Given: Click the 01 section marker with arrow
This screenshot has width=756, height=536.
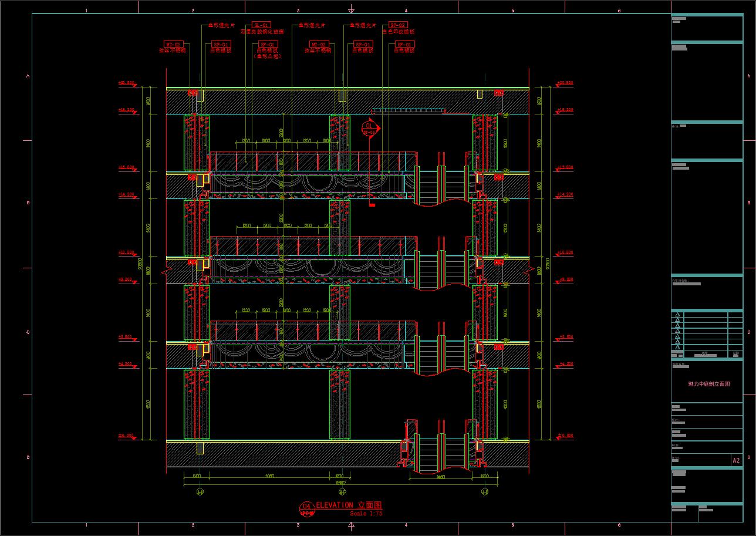Looking at the screenshot, I should tap(370, 127).
